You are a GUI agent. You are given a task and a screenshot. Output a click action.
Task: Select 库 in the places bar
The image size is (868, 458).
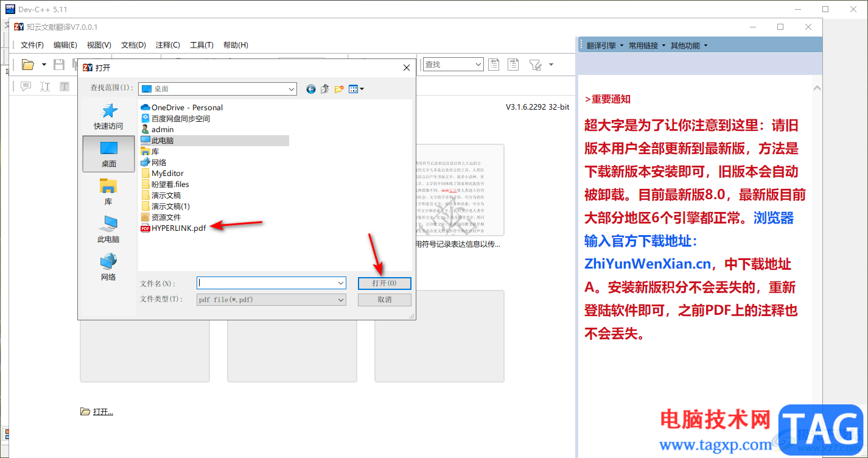point(108,191)
